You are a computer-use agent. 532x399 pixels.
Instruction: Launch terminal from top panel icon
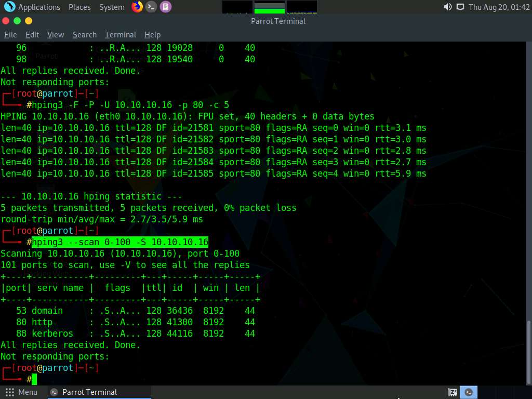151,7
